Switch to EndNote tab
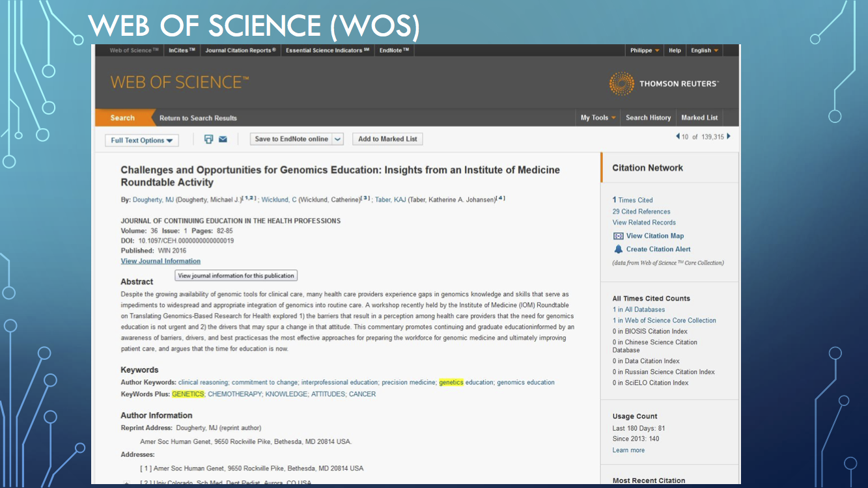 [394, 50]
